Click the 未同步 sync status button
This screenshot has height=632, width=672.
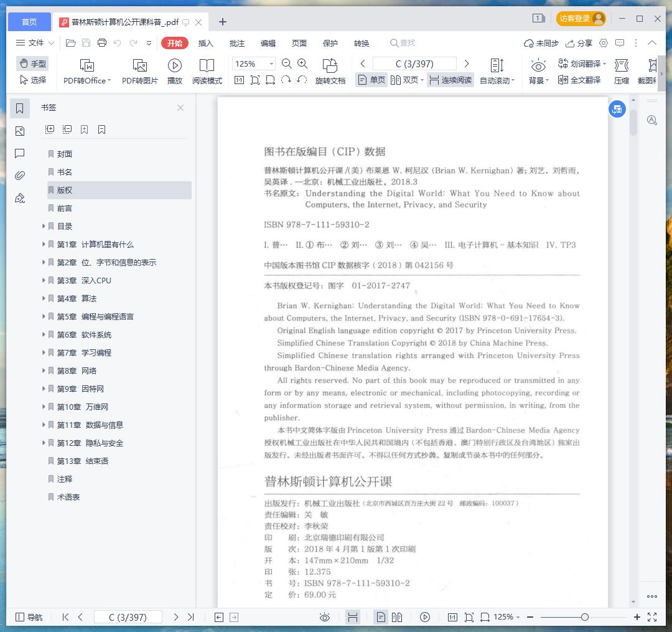541,44
